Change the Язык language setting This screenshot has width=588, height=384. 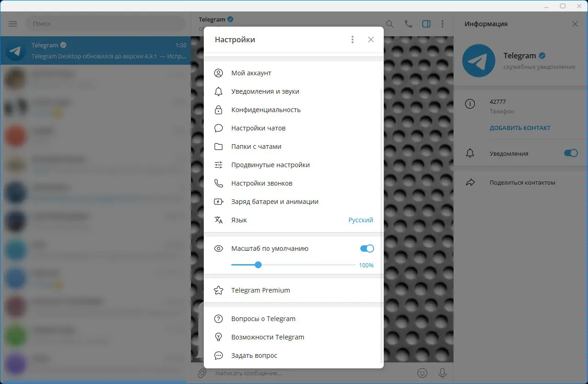(x=294, y=220)
